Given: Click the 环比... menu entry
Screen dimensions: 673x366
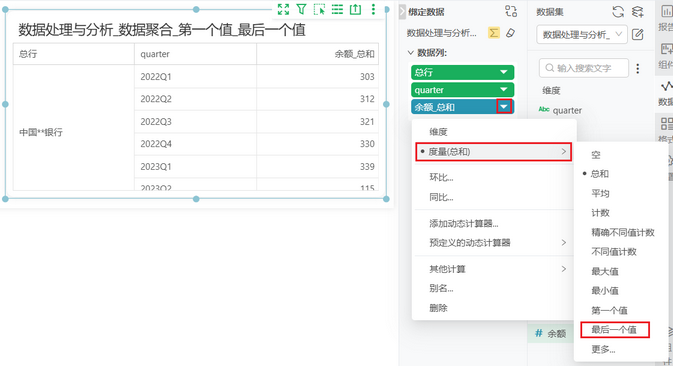Looking at the screenshot, I should point(441,177).
